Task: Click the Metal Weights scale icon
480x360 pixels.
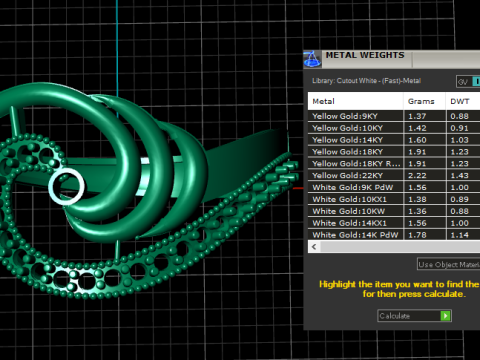Action: (312, 59)
